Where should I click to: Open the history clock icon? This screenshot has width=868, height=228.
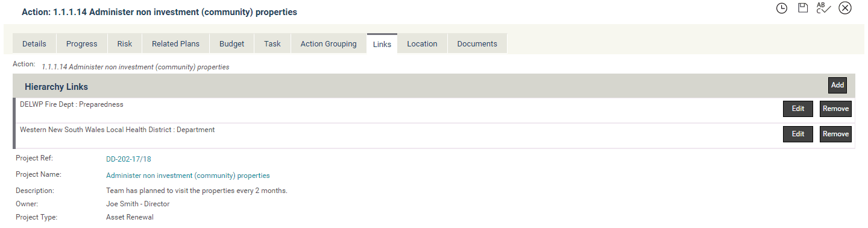(x=782, y=8)
